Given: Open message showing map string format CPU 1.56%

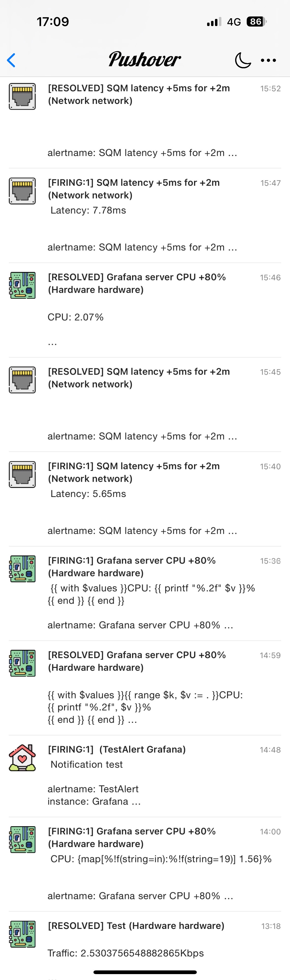Looking at the screenshot, I should [x=145, y=864].
